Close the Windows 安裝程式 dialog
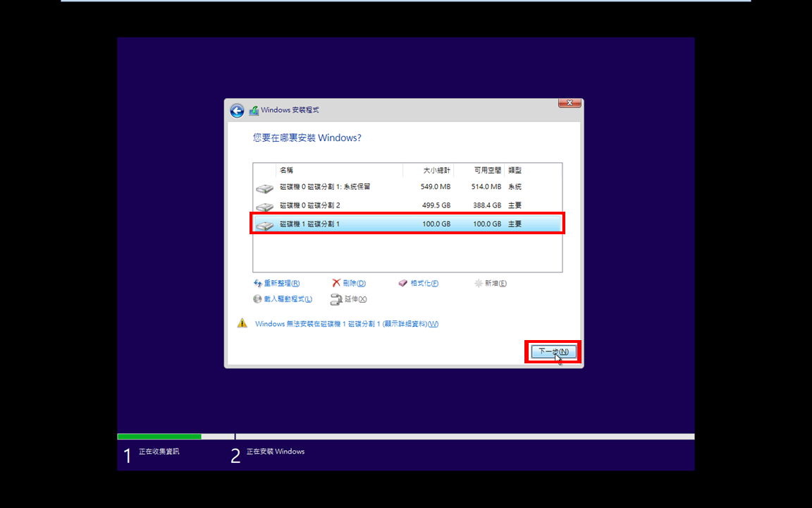 (570, 102)
